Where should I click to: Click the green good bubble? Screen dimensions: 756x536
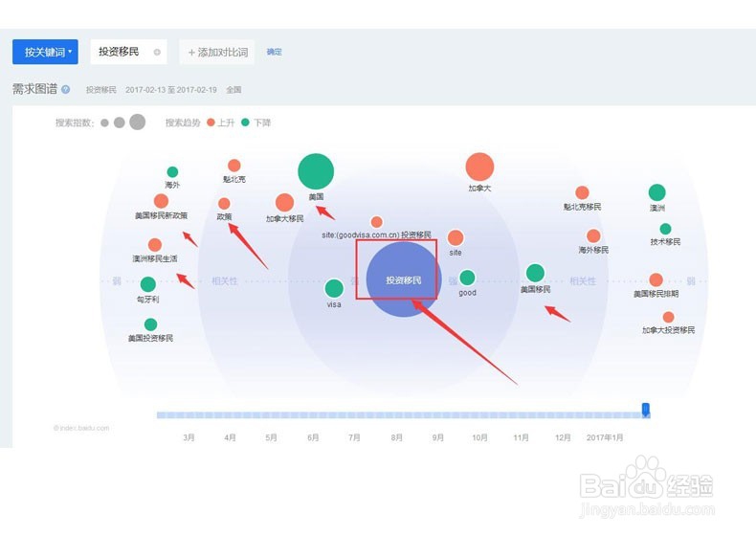click(467, 278)
